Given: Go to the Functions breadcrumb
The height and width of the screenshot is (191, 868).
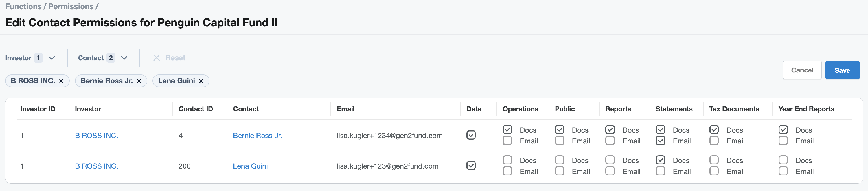Looking at the screenshot, I should (x=23, y=6).
